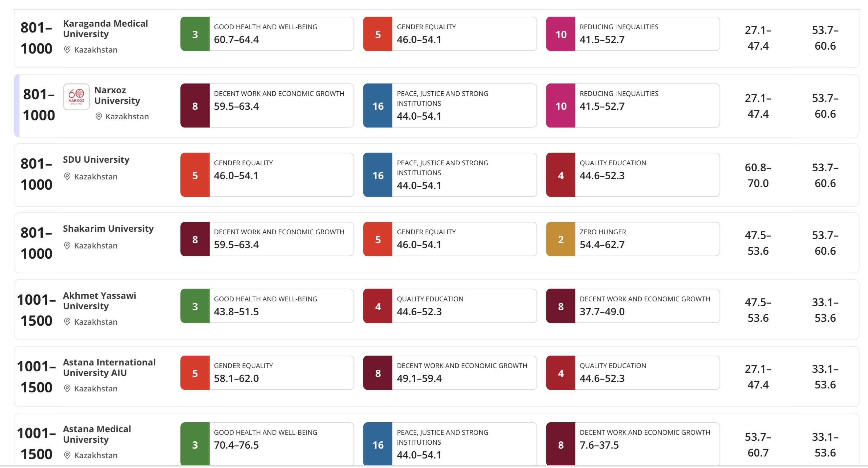Select Astana Medical Good Health score 70.4–76.5
This screenshot has height=468, width=868.
[236, 445]
